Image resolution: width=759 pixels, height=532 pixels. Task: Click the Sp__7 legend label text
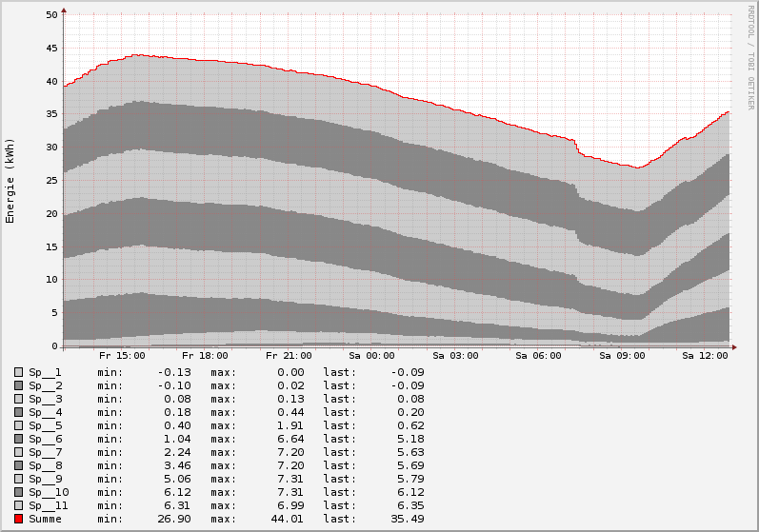point(45,452)
